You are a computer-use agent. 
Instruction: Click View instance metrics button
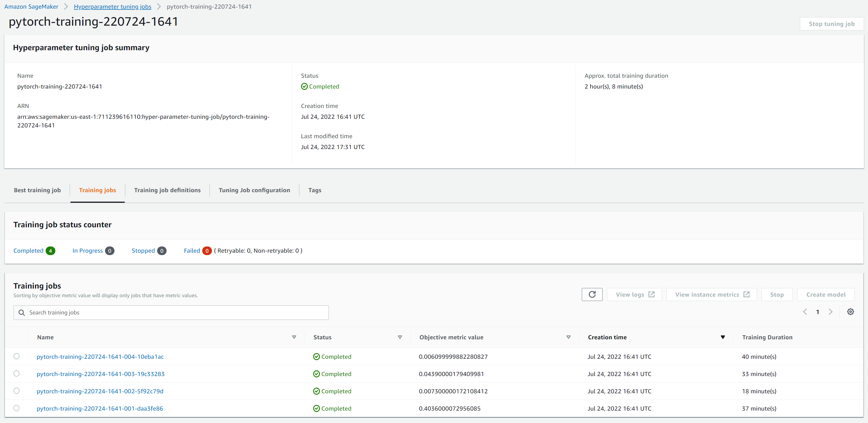tap(711, 294)
